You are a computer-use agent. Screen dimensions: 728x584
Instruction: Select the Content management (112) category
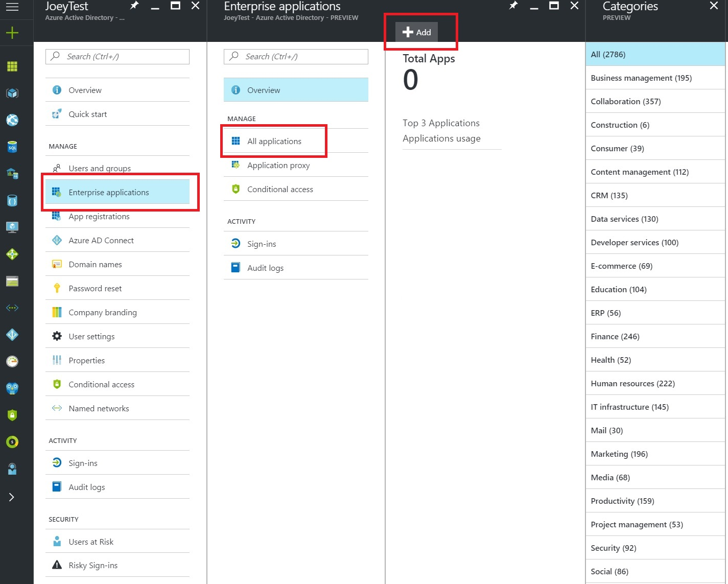(x=655, y=172)
